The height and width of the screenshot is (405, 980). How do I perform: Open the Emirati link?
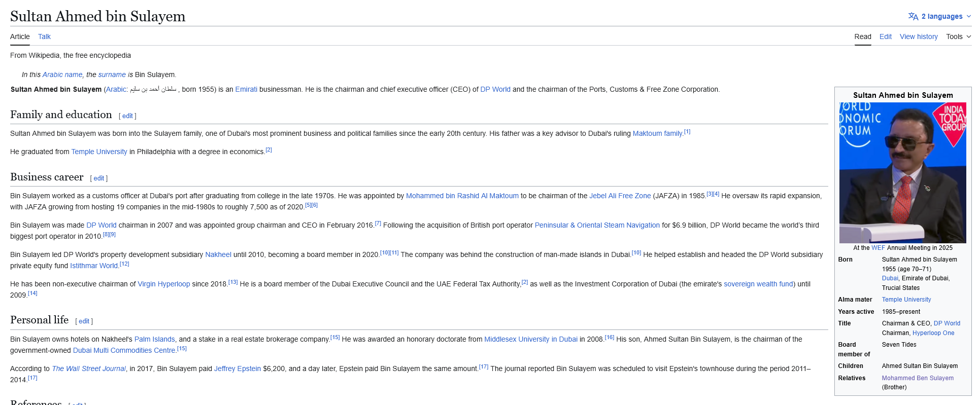(x=246, y=89)
